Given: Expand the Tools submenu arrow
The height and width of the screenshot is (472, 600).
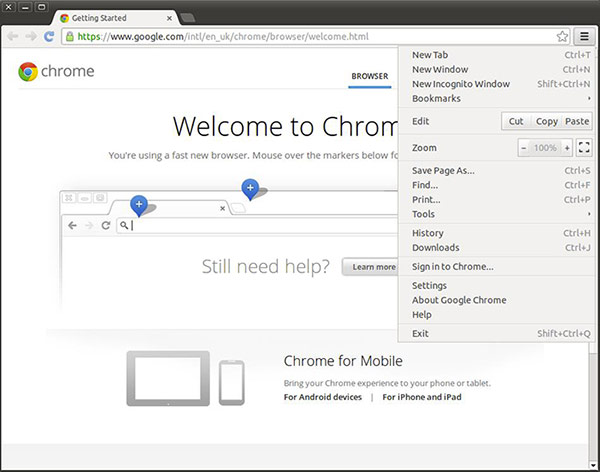Looking at the screenshot, I should pyautogui.click(x=589, y=214).
